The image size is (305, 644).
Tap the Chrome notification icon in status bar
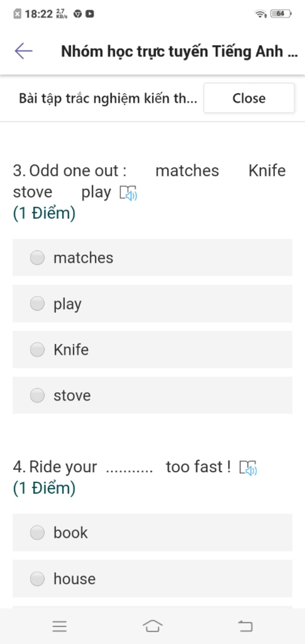tap(78, 14)
